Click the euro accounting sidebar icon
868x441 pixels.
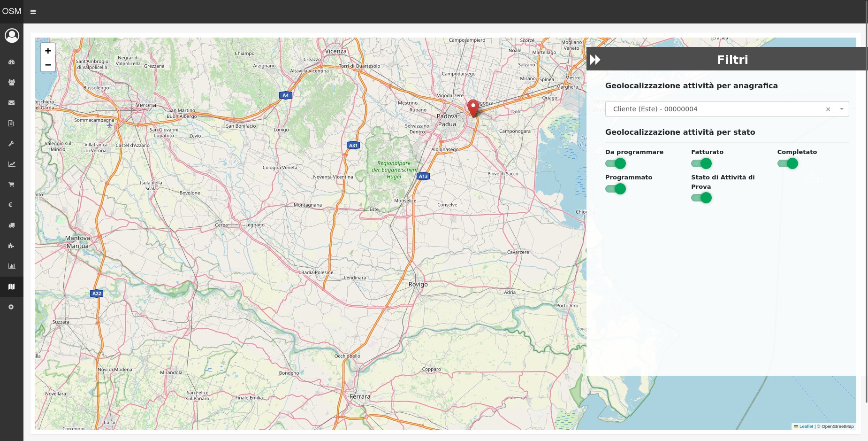click(11, 205)
